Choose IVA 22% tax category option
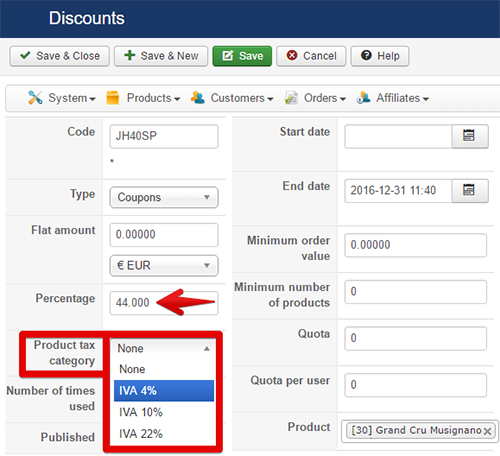The image size is (500, 456). 164,434
